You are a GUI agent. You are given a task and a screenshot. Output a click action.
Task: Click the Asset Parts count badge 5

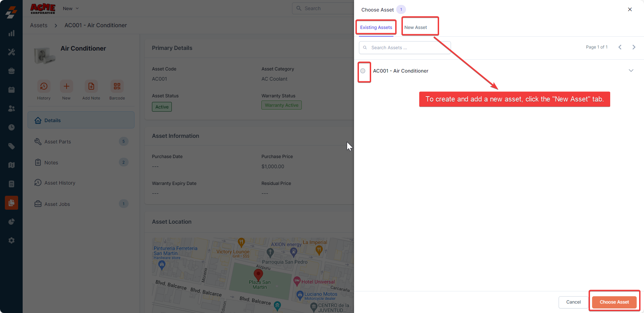123,141
